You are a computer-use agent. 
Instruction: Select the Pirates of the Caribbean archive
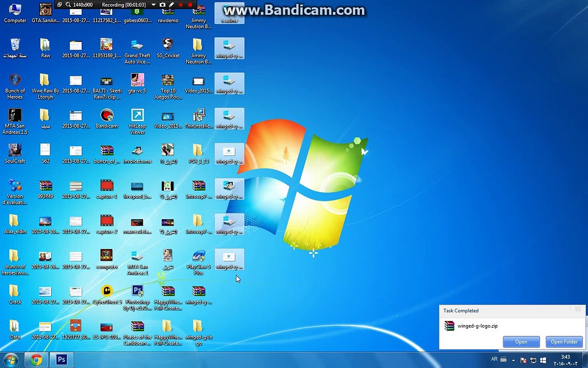click(137, 333)
